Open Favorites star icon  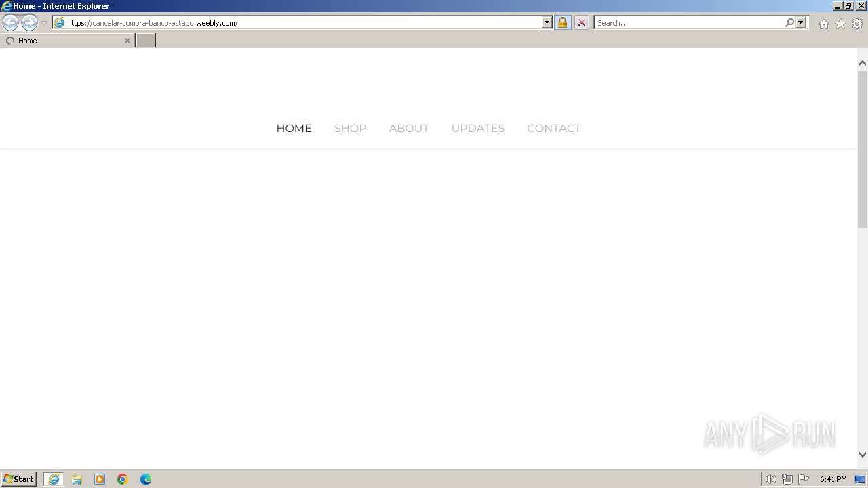click(840, 24)
